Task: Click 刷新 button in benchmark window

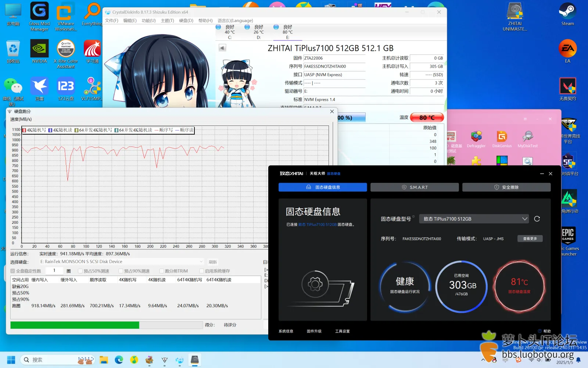Action: [x=213, y=262]
